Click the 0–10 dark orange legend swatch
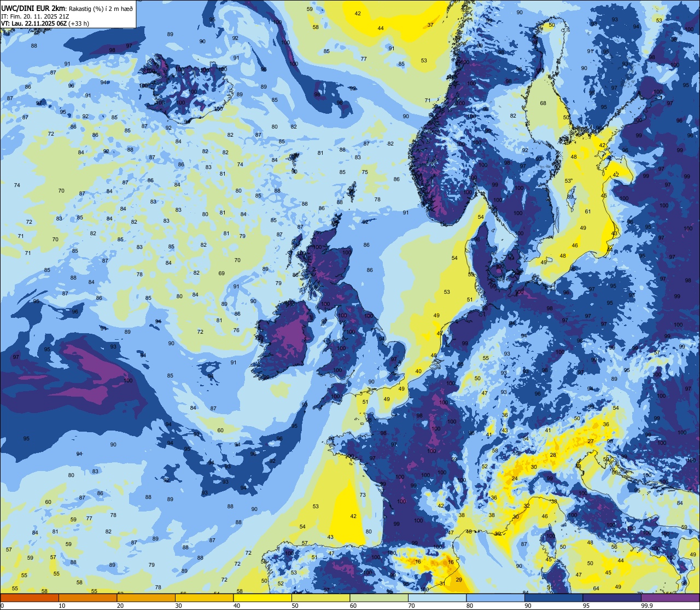Image resolution: width=700 pixels, height=610 pixels. point(30,597)
